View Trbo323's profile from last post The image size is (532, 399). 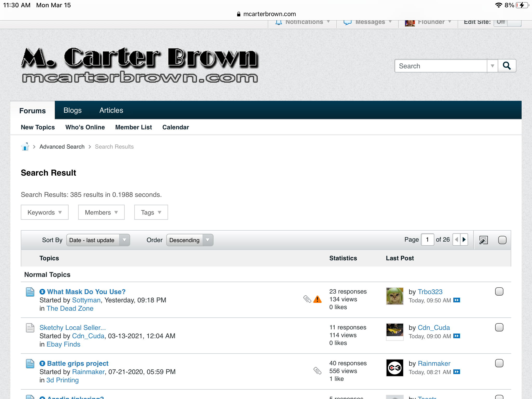click(x=430, y=292)
